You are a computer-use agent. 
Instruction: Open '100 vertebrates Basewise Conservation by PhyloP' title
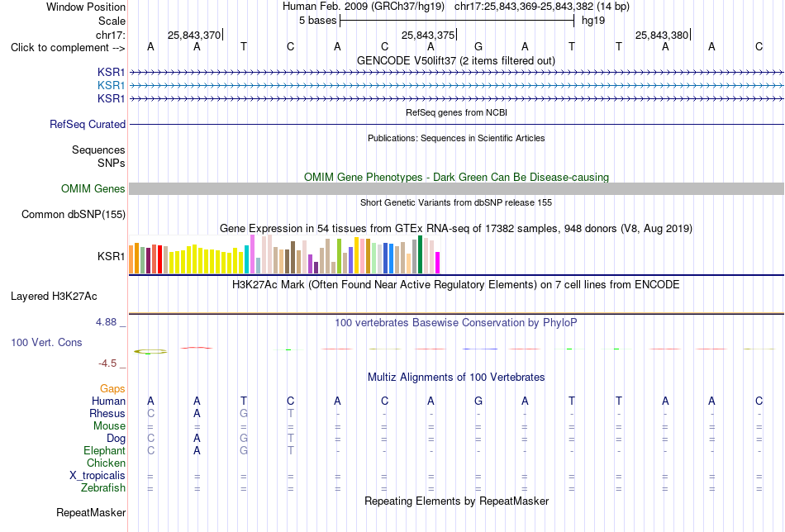coord(455,323)
